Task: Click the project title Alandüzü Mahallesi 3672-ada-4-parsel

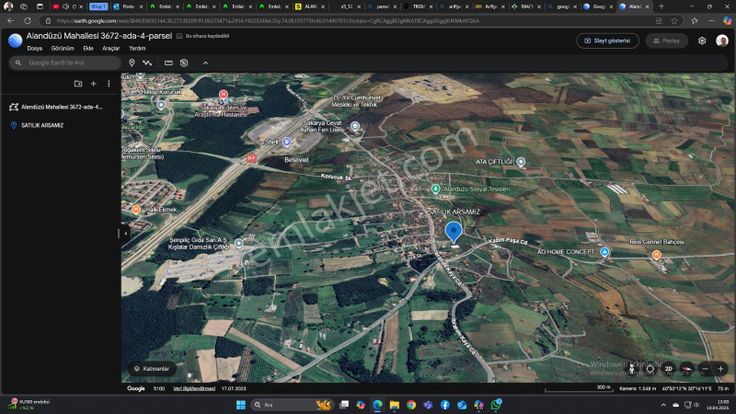Action: point(99,36)
